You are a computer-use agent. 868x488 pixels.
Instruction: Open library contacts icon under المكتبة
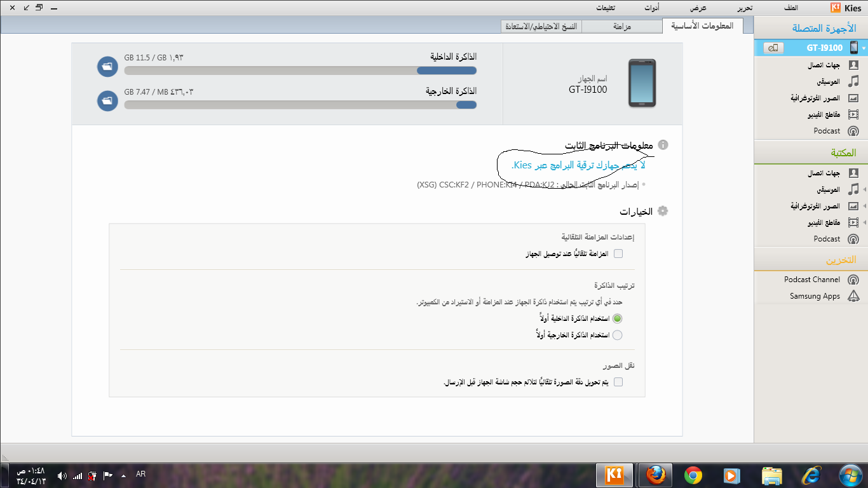[x=853, y=173]
